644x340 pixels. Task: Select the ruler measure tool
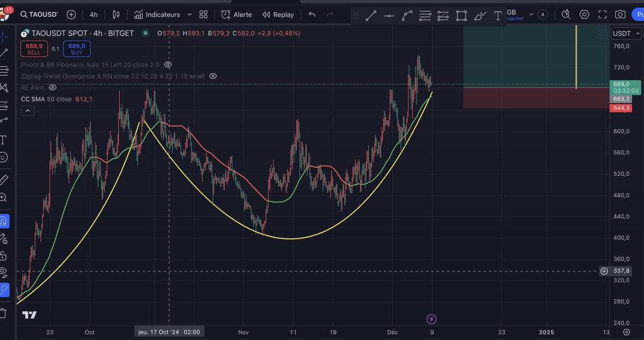coord(4,179)
